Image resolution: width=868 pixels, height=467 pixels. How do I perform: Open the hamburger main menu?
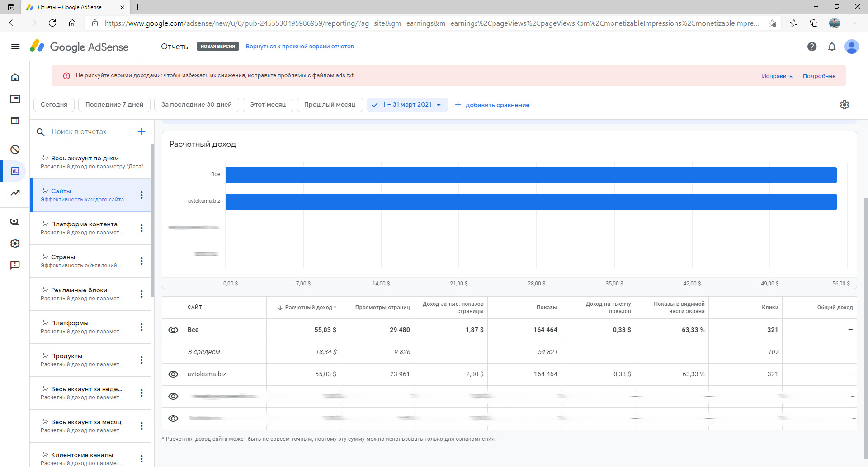click(15, 47)
